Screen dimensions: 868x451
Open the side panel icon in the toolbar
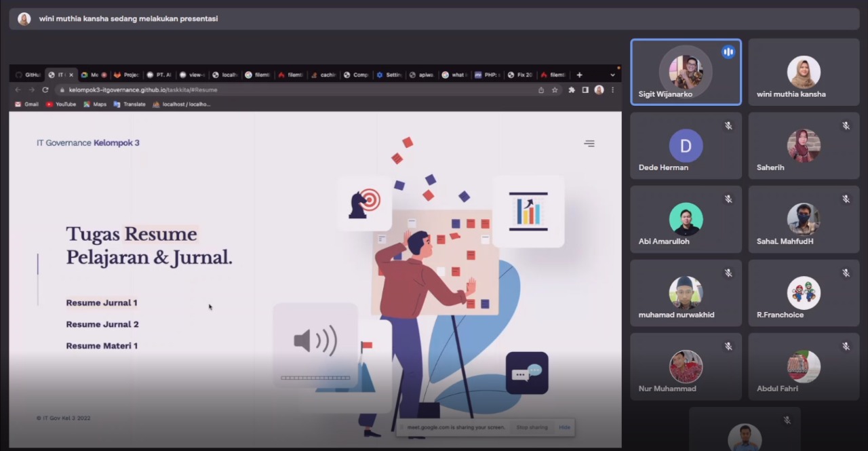585,90
